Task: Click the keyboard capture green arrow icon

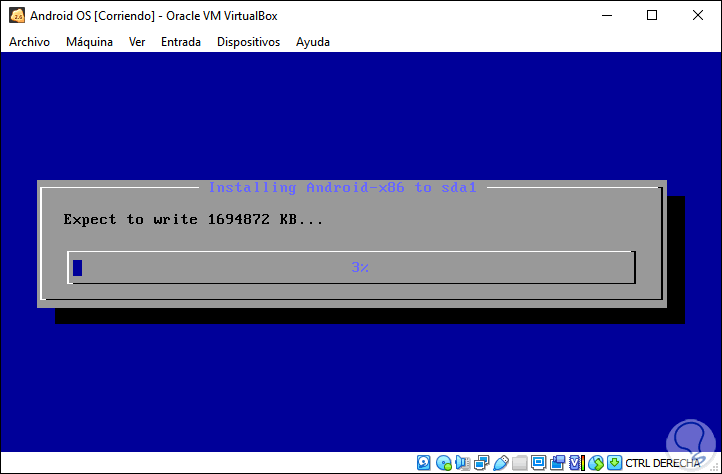Action: [614, 462]
